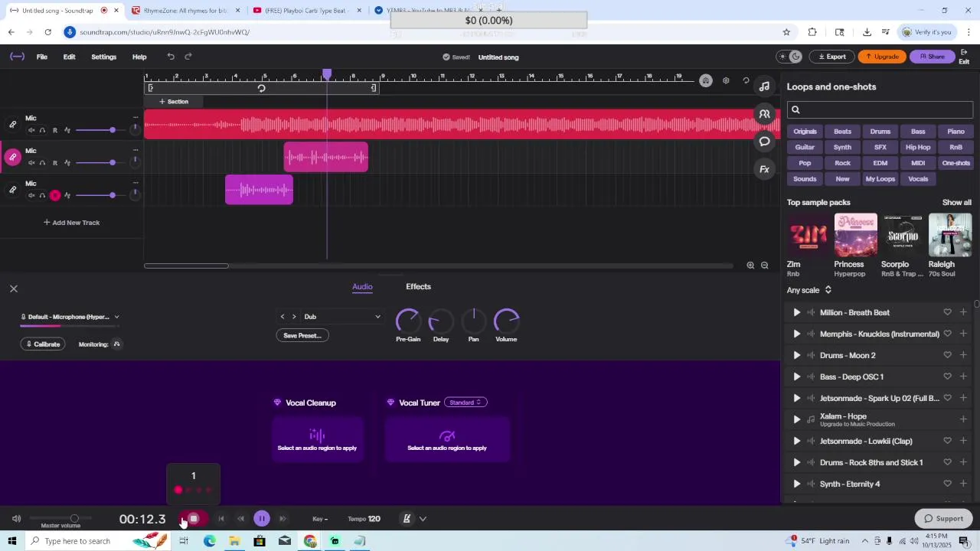Rewind with the double-arrow back button
The height and width of the screenshot is (551, 980).
(241, 519)
